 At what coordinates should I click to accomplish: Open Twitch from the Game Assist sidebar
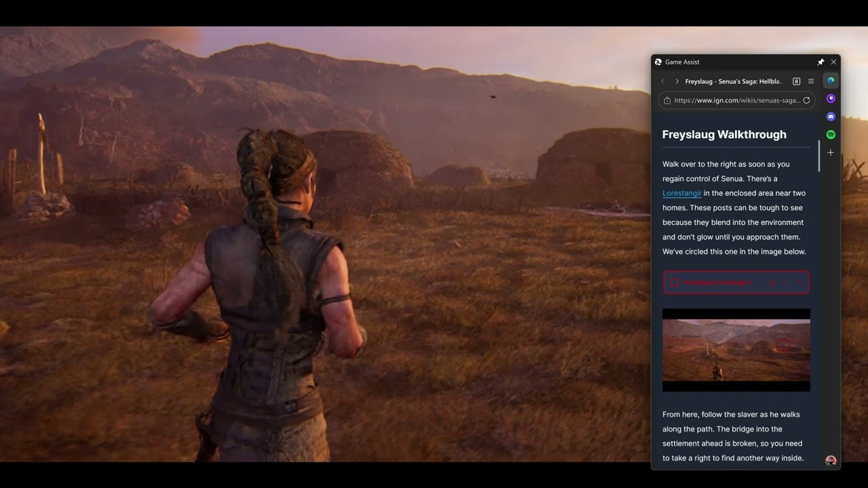pyautogui.click(x=831, y=98)
